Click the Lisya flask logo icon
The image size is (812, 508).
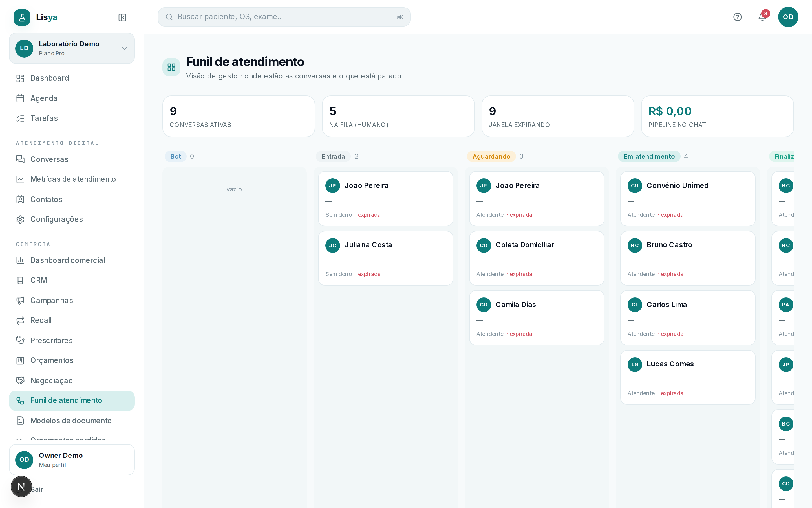pos(22,17)
